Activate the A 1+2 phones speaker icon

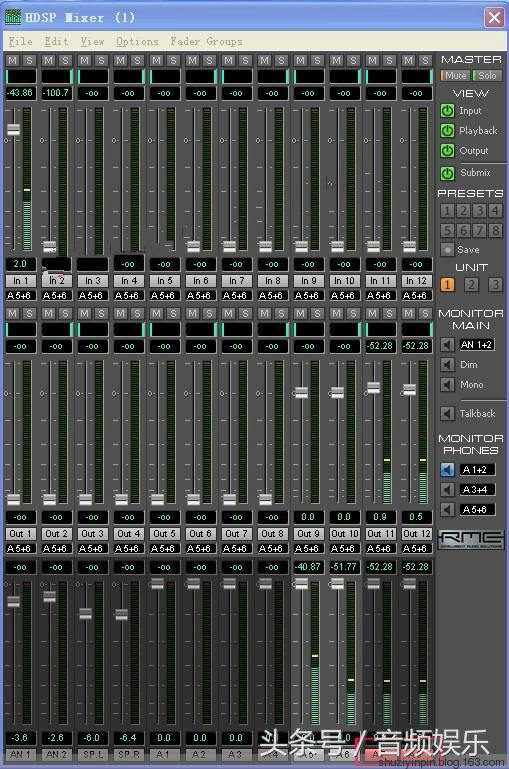coord(447,470)
